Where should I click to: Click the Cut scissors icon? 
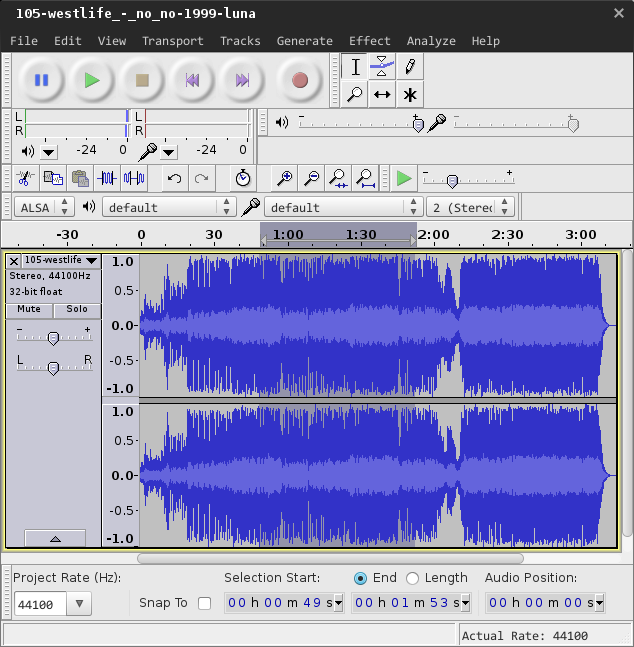coord(25,178)
